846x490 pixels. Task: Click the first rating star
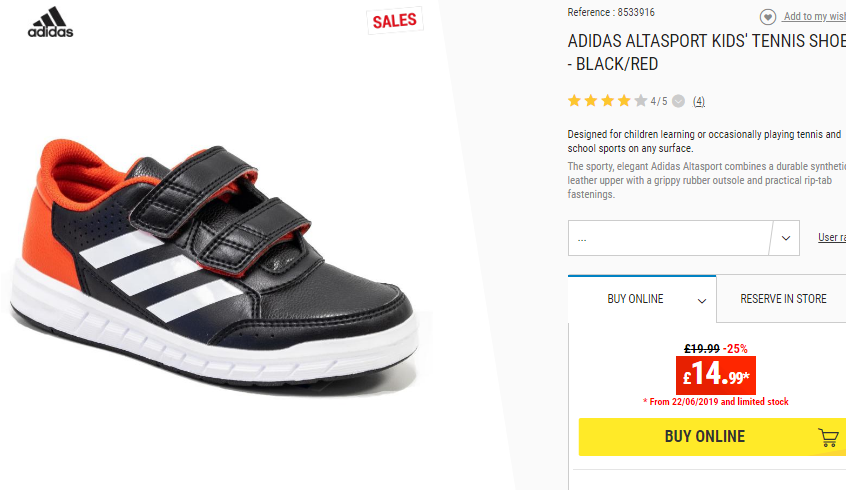click(574, 101)
